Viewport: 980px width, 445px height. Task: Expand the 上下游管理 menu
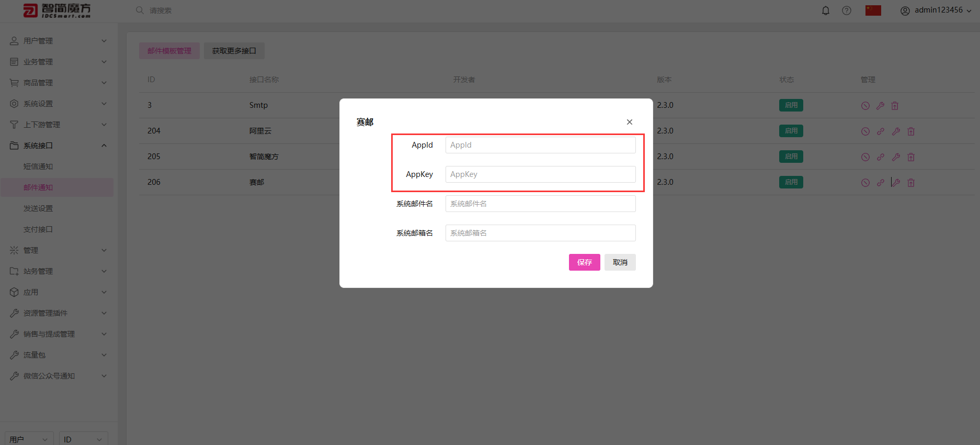click(59, 125)
